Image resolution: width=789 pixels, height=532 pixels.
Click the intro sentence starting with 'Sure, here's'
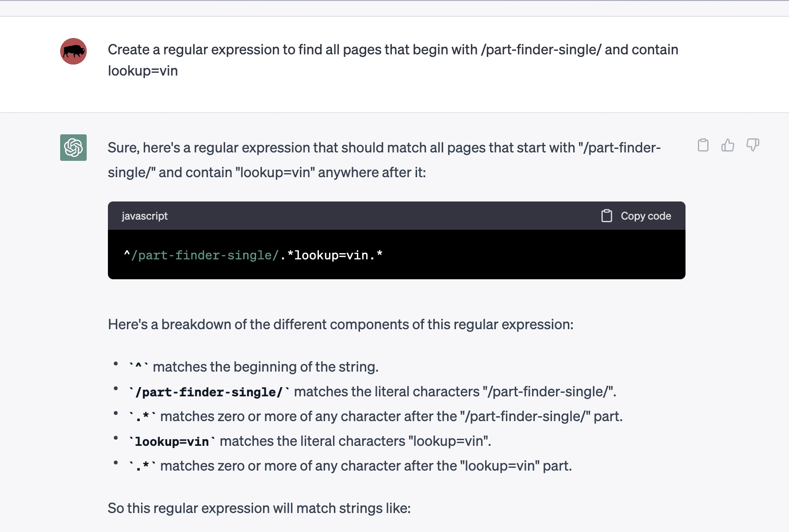[384, 160]
